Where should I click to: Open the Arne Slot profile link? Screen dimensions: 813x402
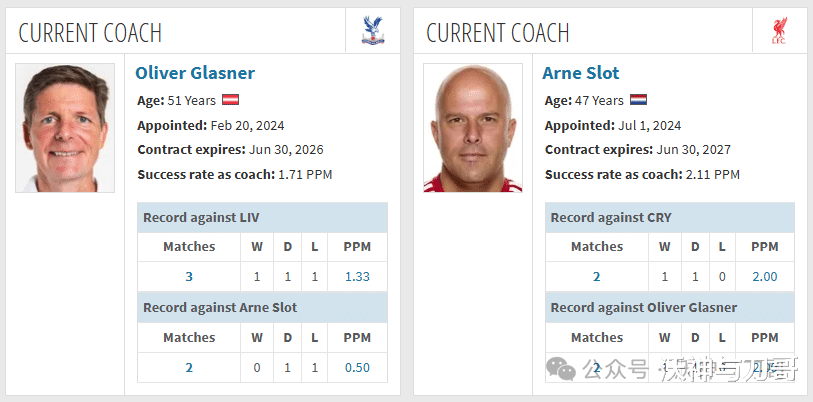point(581,73)
